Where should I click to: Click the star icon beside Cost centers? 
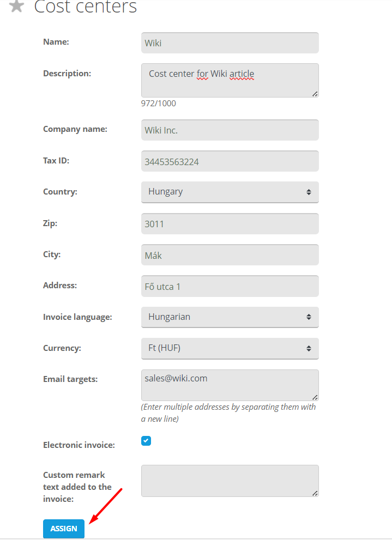(x=17, y=6)
